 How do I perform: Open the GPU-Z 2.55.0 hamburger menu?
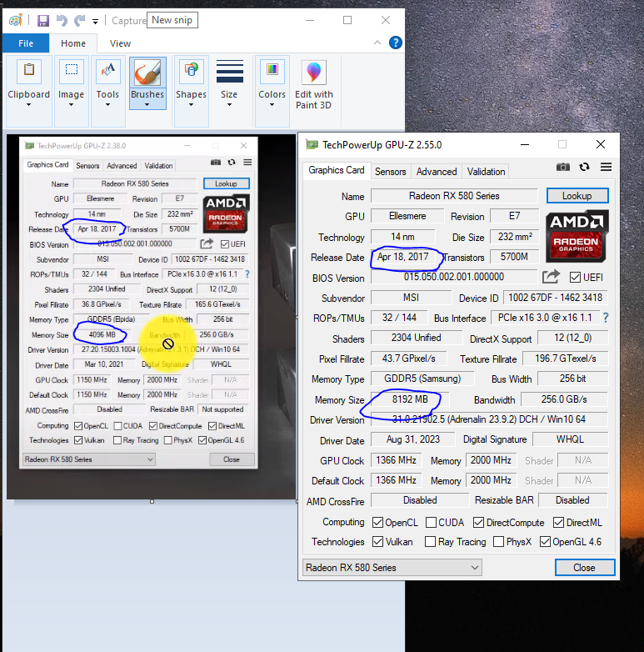pos(607,167)
